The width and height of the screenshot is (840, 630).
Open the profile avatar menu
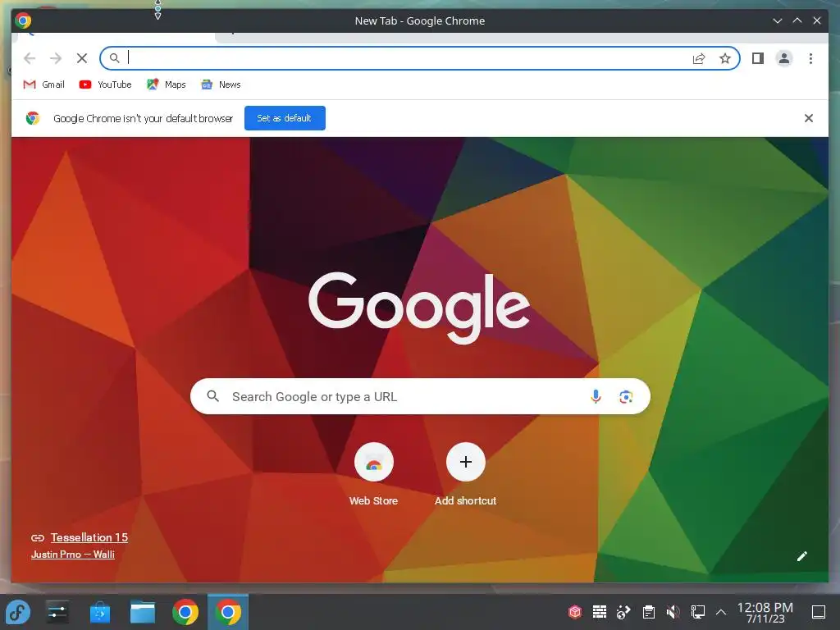pos(783,58)
